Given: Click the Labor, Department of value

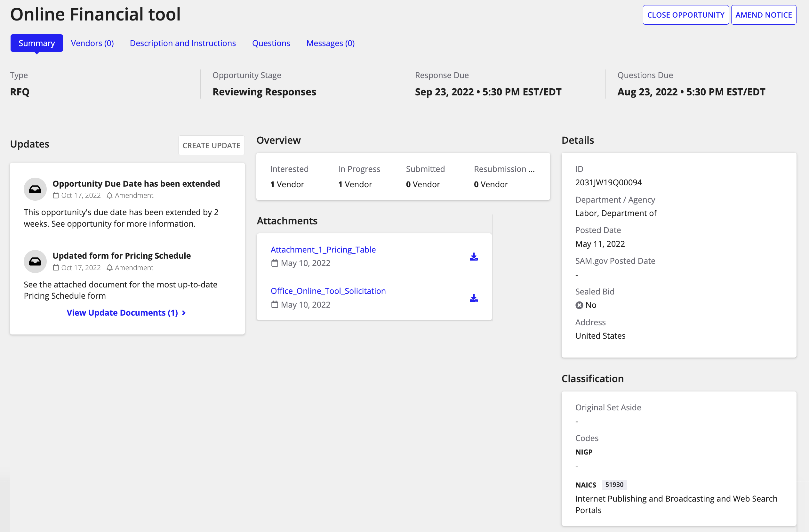Looking at the screenshot, I should [616, 213].
